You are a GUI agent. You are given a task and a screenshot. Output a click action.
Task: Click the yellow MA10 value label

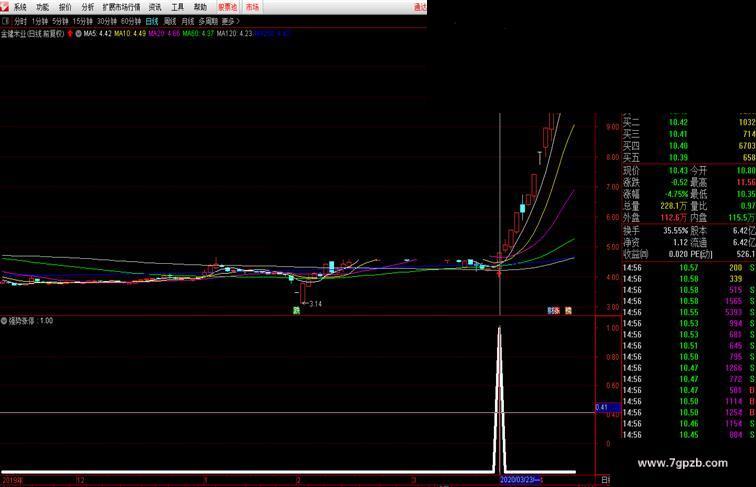click(130, 34)
